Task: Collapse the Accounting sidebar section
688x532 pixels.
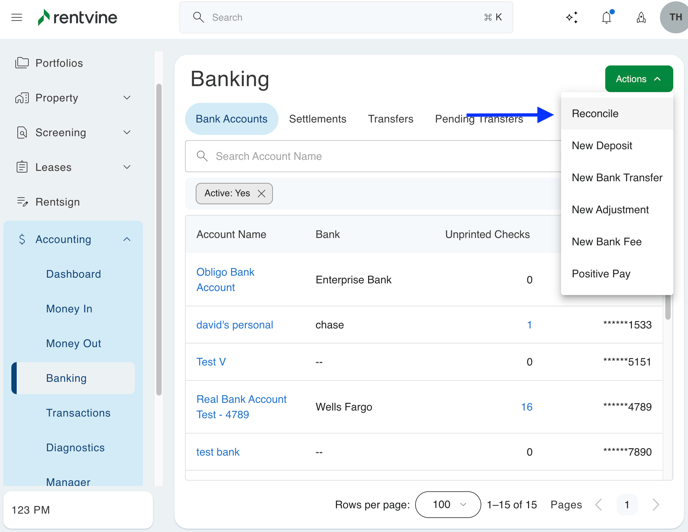Action: coord(126,240)
